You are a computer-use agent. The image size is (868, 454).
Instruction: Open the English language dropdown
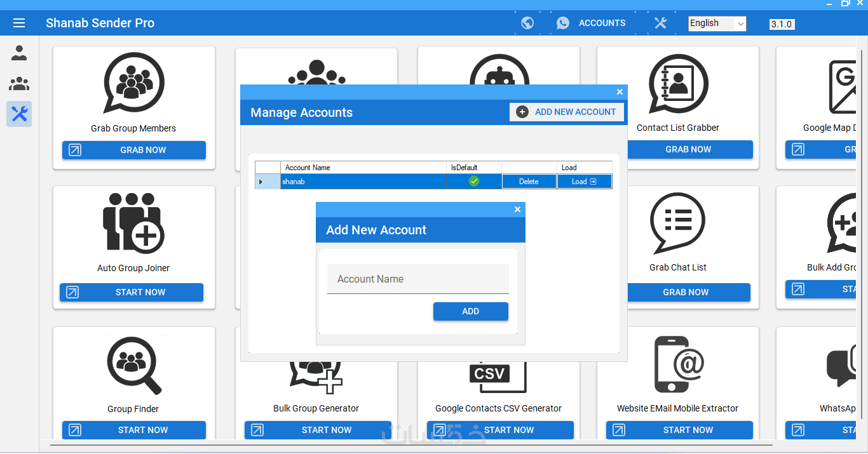(x=717, y=23)
